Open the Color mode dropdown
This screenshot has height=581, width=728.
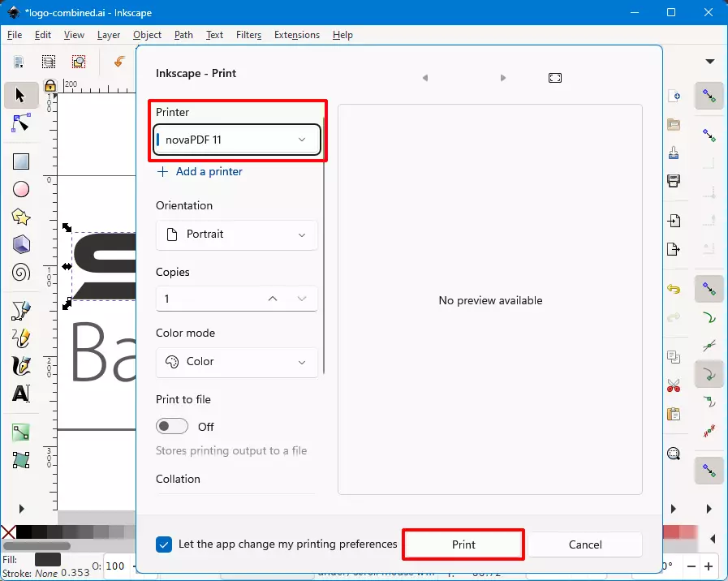tap(237, 362)
